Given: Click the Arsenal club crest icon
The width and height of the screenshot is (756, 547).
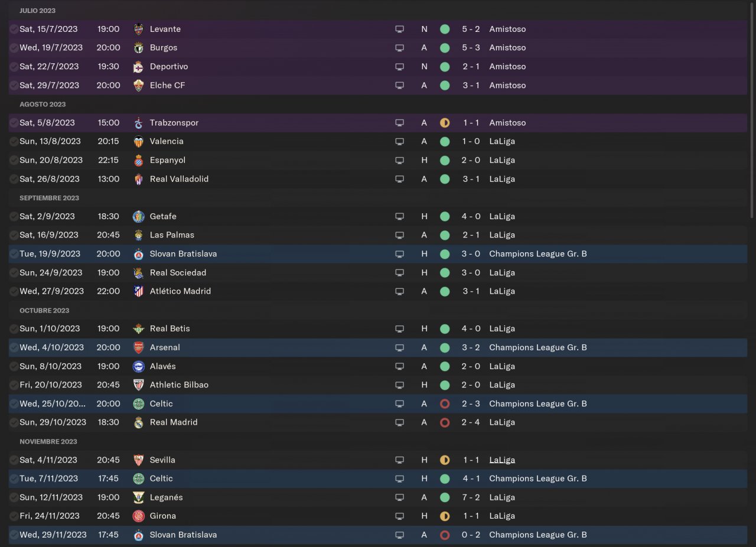Looking at the screenshot, I should click(138, 347).
